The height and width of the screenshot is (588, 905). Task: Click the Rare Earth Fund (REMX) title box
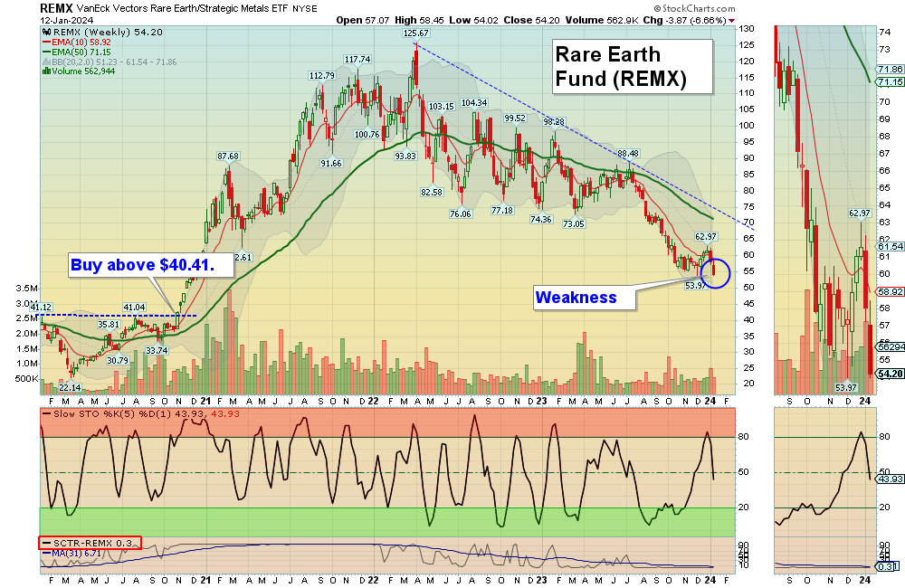click(632, 66)
